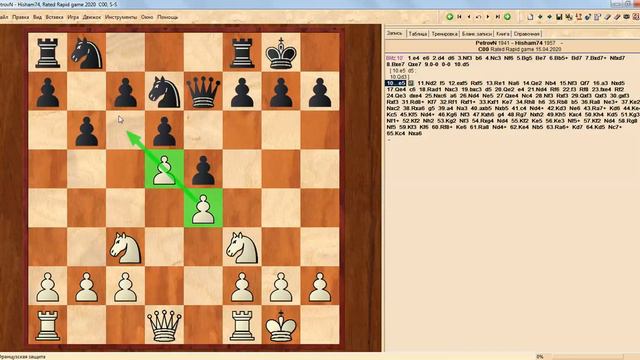Click the black rook on a8
The width and height of the screenshot is (640, 360).
click(x=48, y=52)
